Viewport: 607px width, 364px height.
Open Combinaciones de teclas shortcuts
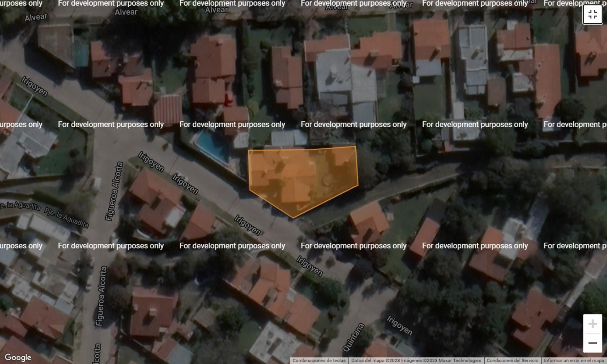pyautogui.click(x=319, y=361)
